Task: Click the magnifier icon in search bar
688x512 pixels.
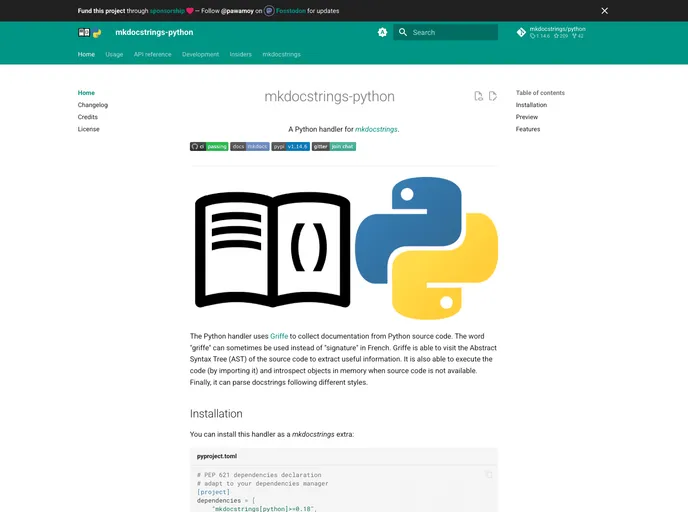Action: click(403, 32)
